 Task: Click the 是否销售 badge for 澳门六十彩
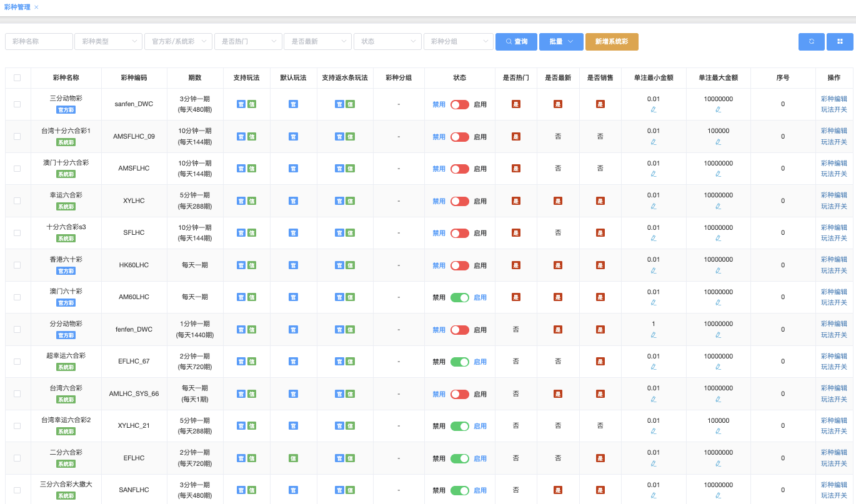(x=600, y=297)
